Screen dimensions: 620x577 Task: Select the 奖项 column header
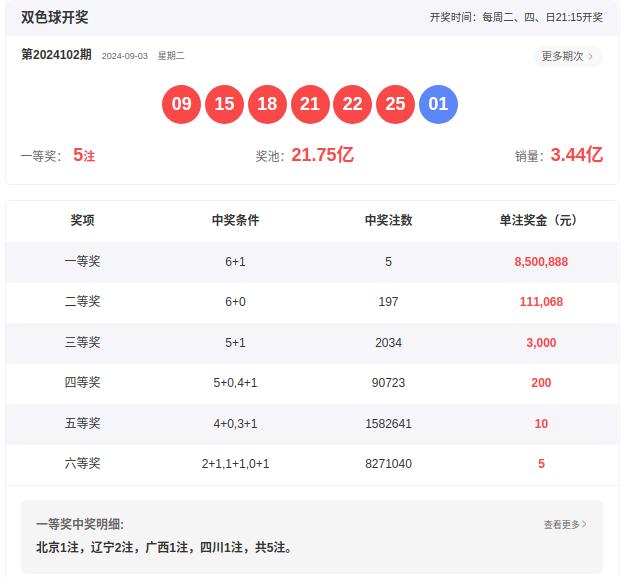click(82, 220)
